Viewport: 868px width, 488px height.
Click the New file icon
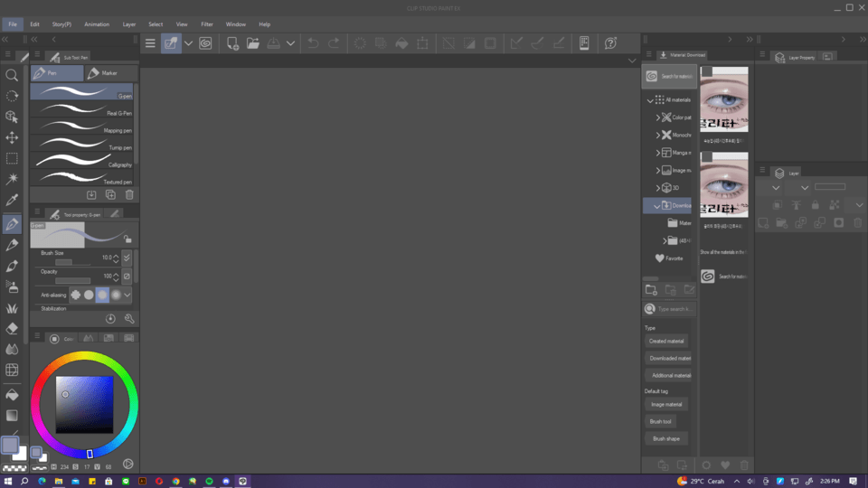tap(232, 43)
